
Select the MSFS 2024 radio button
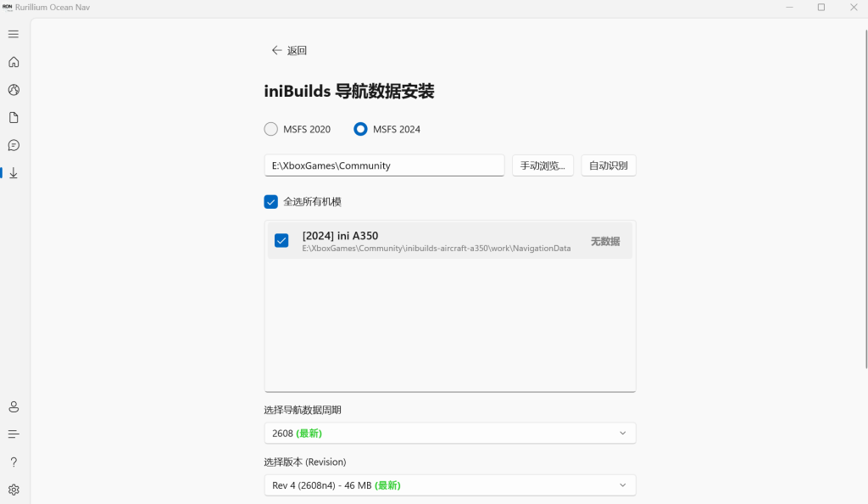(360, 129)
